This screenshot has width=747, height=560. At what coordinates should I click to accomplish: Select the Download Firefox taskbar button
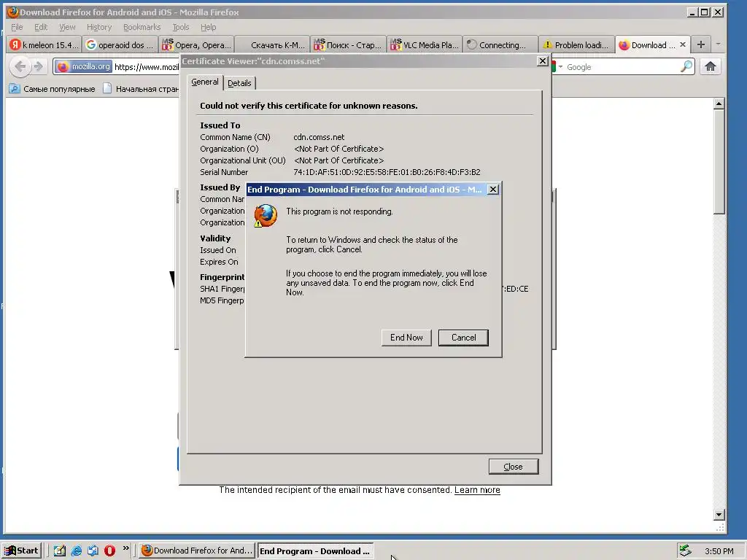[x=197, y=551]
